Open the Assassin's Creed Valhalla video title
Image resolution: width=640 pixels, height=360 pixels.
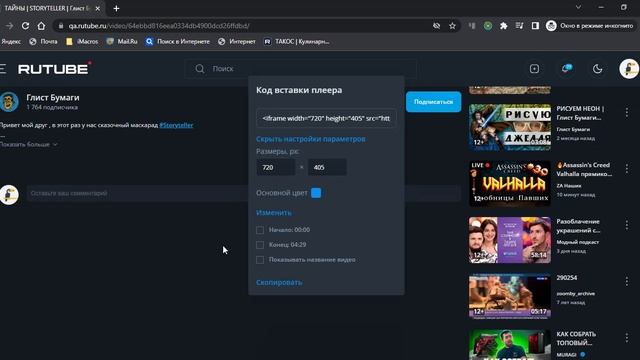(584, 169)
